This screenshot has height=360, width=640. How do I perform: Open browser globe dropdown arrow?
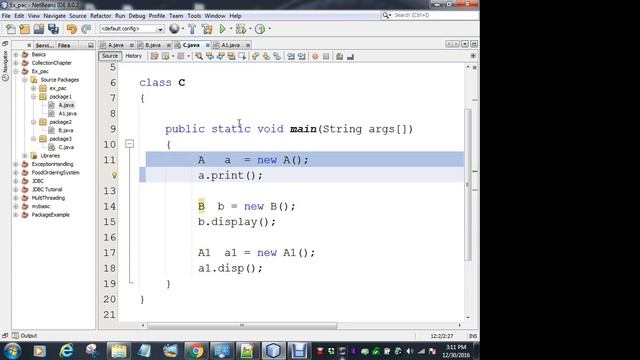[x=182, y=29]
